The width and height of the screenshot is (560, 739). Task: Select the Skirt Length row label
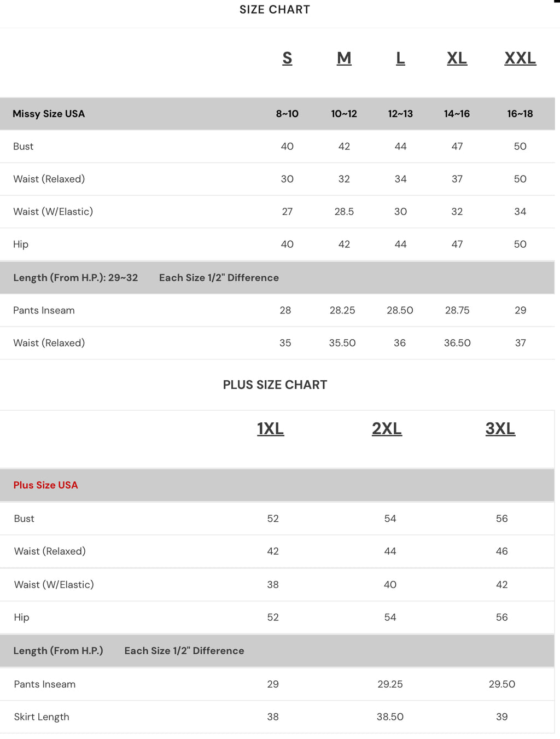(x=42, y=717)
